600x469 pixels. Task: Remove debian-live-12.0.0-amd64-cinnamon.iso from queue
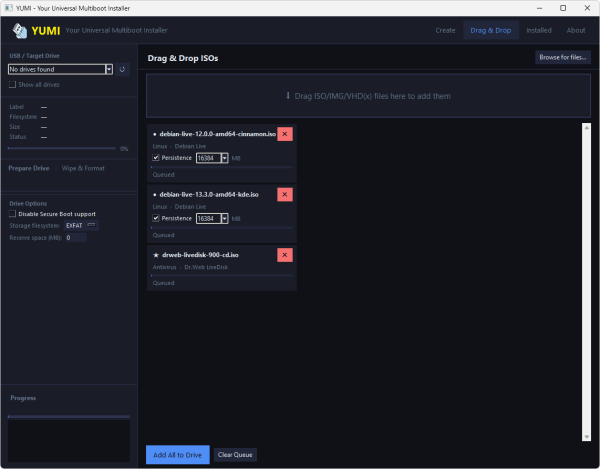tap(285, 134)
